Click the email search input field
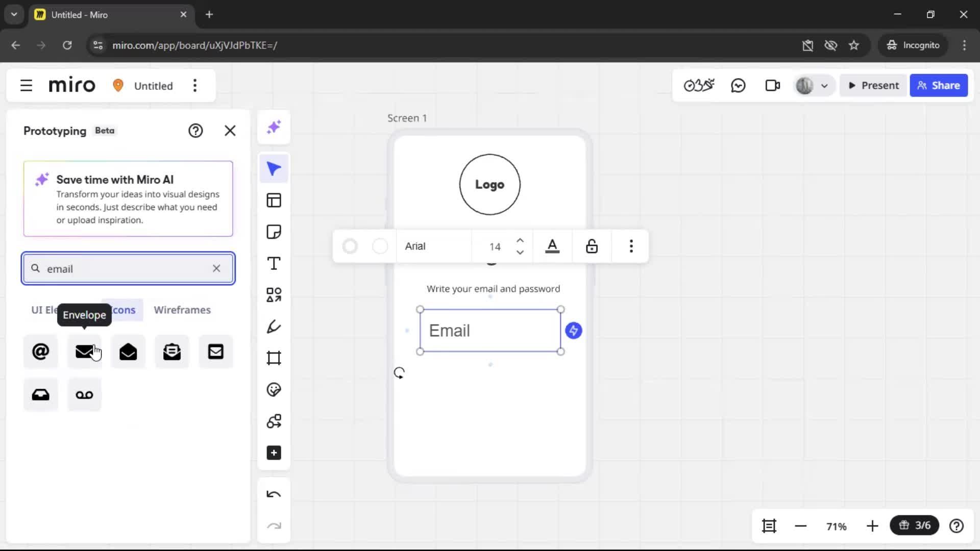 click(x=128, y=268)
